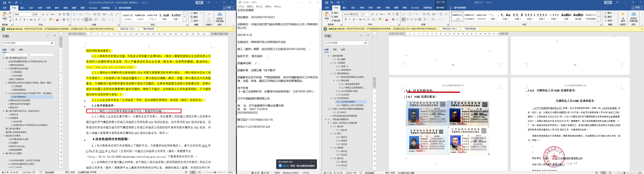The height and width of the screenshot is (174, 644).
Task: Toggle bold in the left Word ribbon
Action: (16, 20)
